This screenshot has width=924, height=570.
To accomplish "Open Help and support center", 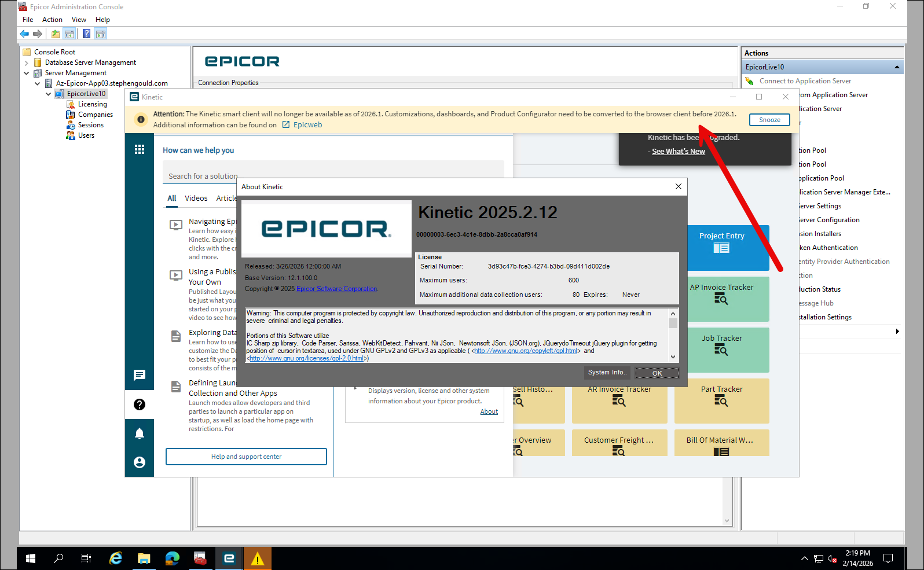I will coord(246,457).
